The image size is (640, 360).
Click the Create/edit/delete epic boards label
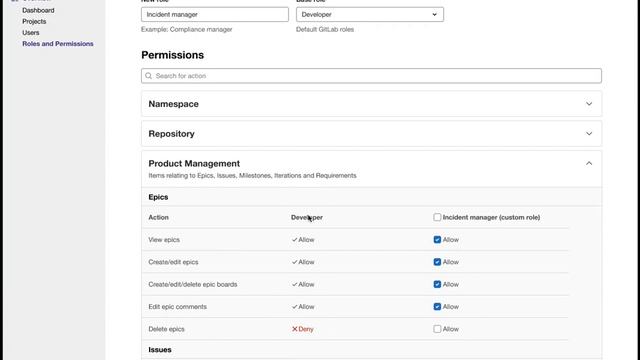click(193, 284)
